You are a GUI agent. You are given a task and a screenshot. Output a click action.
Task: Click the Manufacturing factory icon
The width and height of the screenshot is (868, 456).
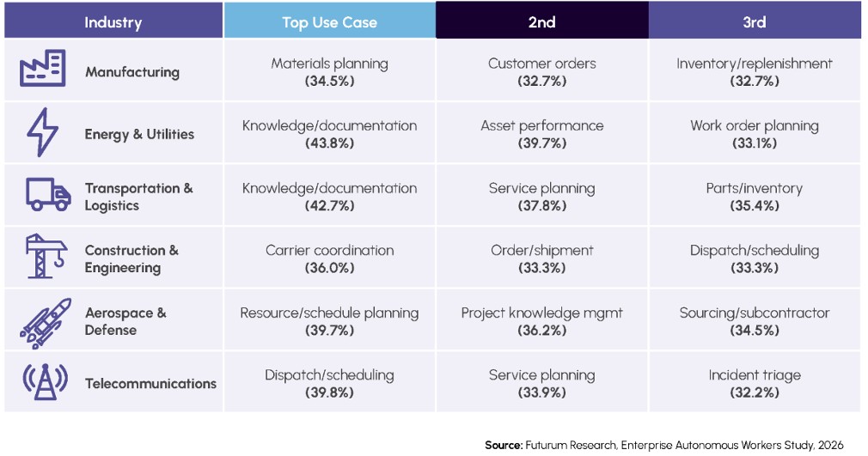[x=43, y=69]
